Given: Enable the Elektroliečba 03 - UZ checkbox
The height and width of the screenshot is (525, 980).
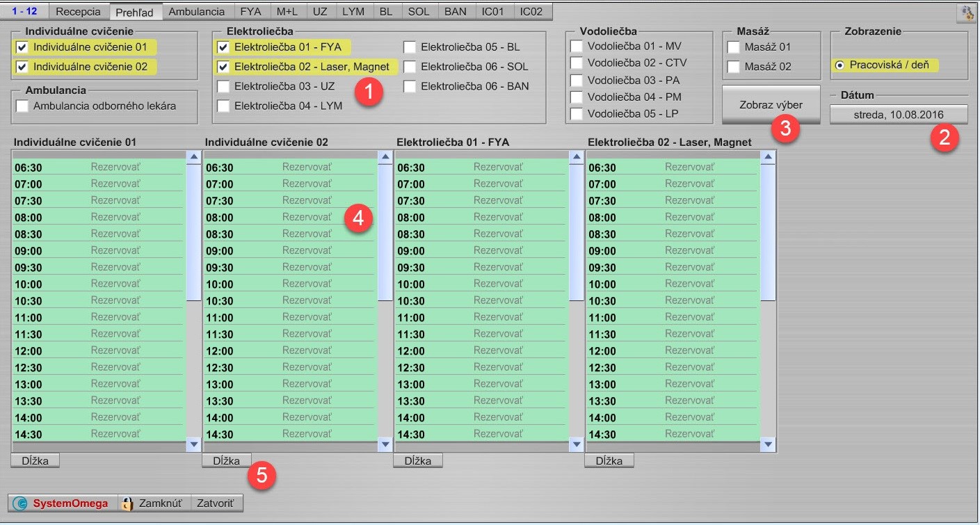Looking at the screenshot, I should (223, 87).
